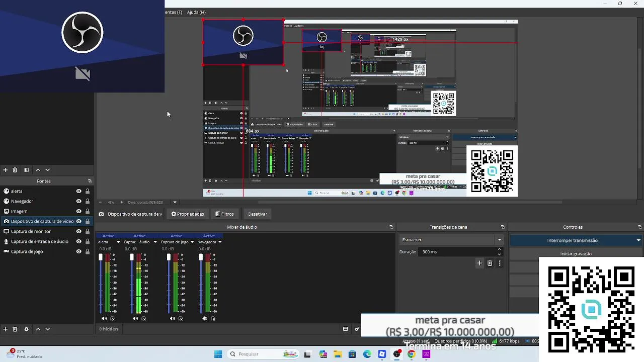Add a new scene transition
644x362 pixels.
pyautogui.click(x=479, y=263)
